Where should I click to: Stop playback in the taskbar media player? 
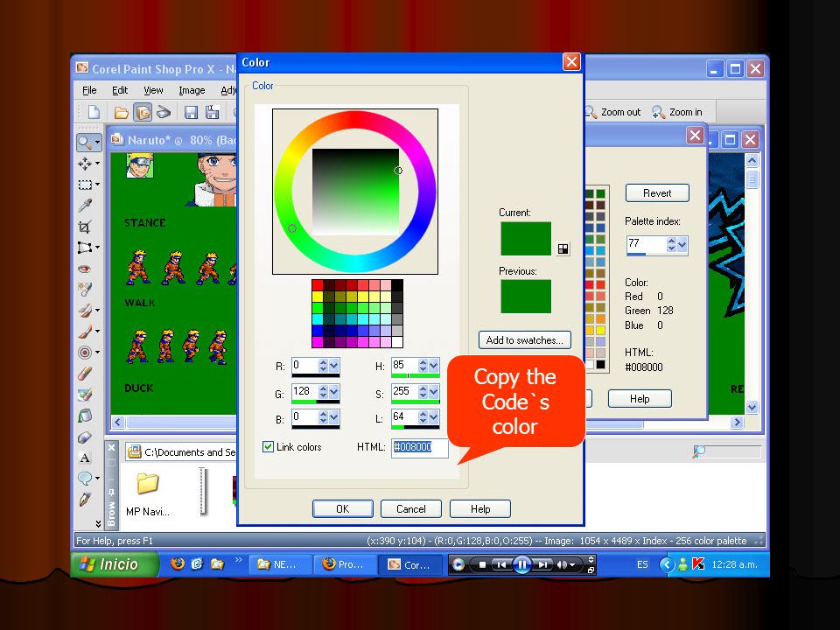tap(482, 564)
